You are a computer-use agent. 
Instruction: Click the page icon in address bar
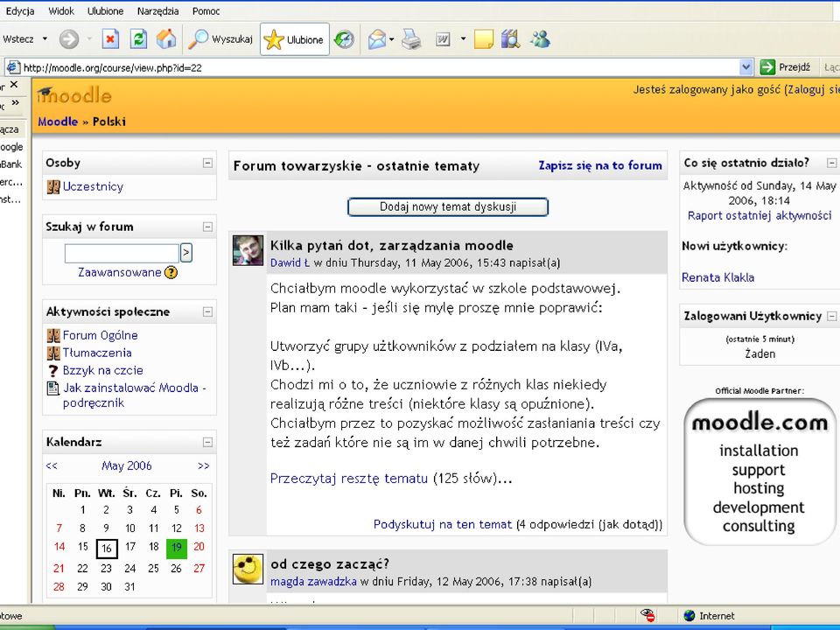coord(13,67)
